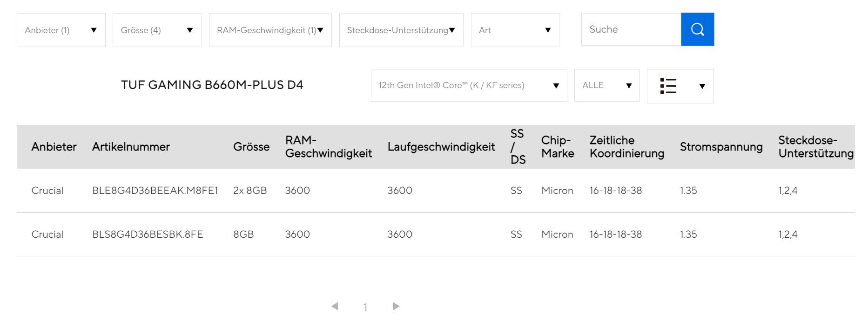Click SS value in BLE8G4D36BEEAK row

coord(516,191)
